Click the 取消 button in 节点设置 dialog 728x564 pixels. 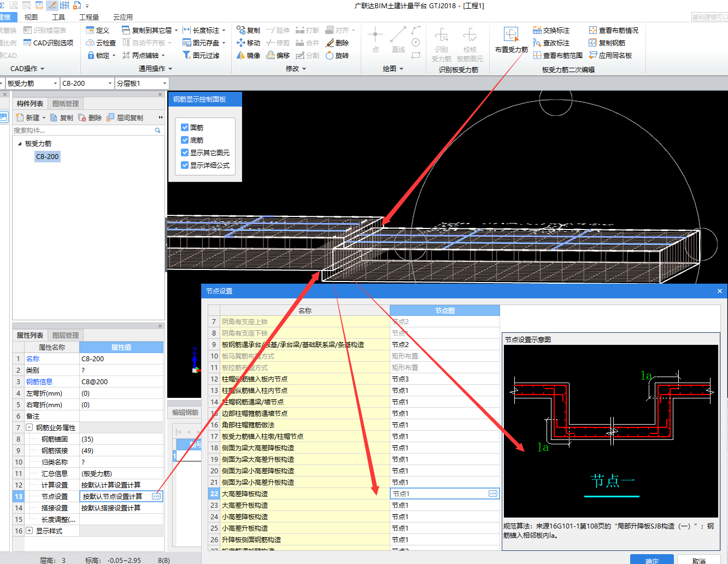tap(699, 560)
